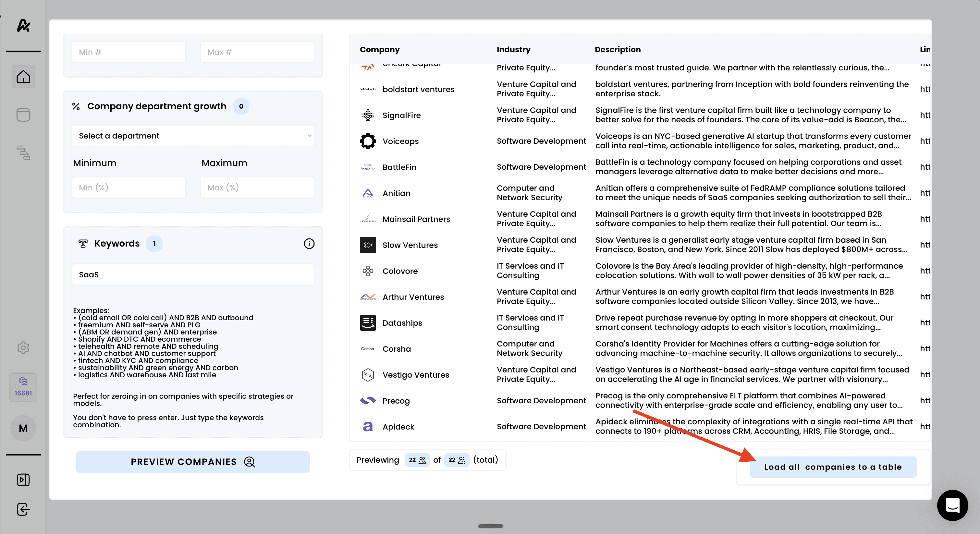Click the Keywords info icon

coord(309,243)
